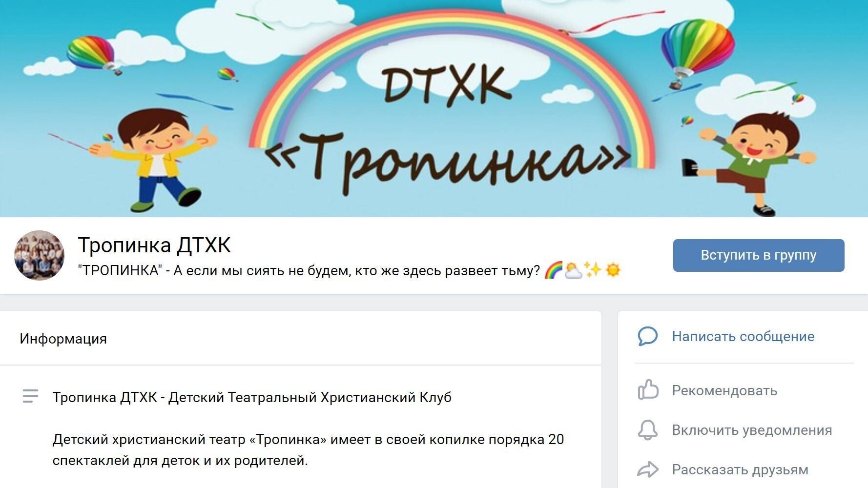868x488 pixels.
Task: Click the thumbs-up recommend icon
Action: [648, 390]
